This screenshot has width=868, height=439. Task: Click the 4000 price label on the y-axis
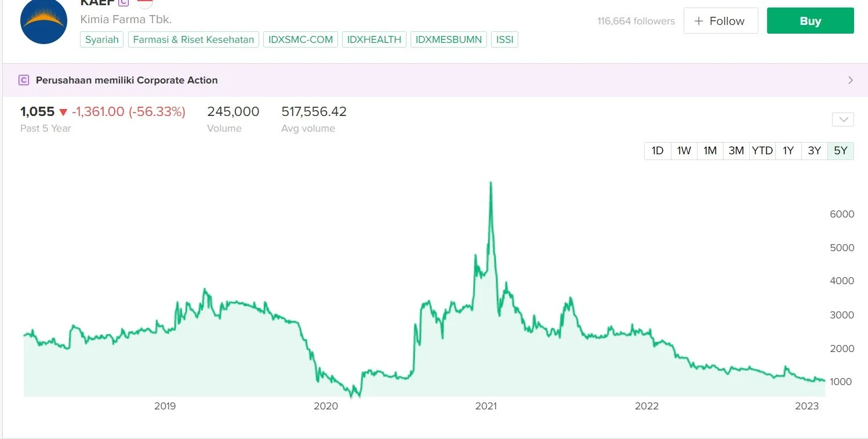pos(842,281)
